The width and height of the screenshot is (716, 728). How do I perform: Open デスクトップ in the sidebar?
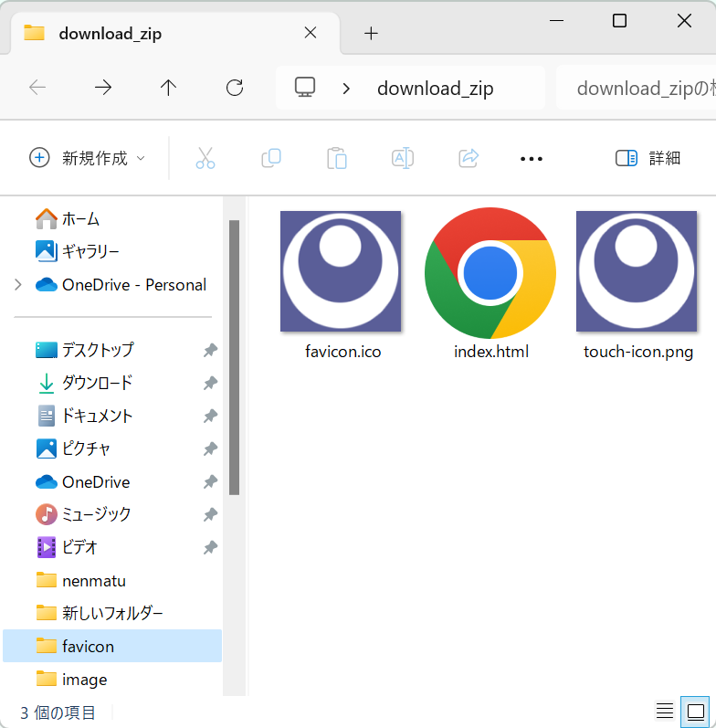(x=111, y=350)
